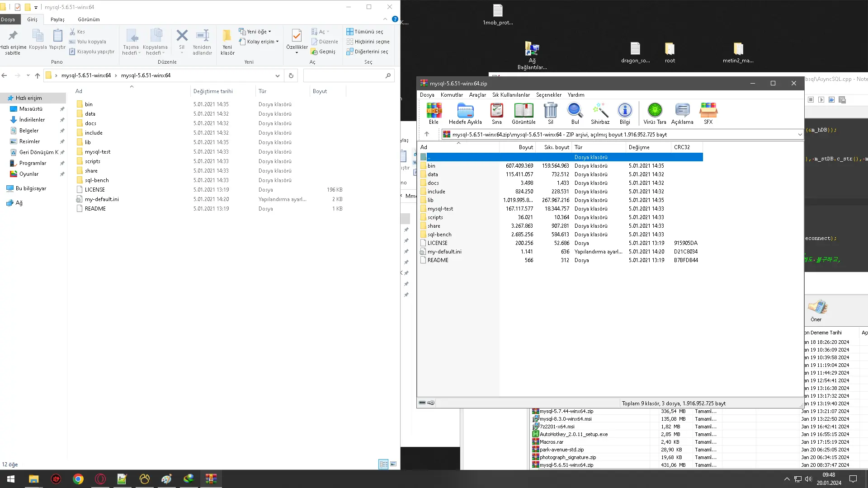
Task: Switch Explorer to details view
Action: point(383,464)
